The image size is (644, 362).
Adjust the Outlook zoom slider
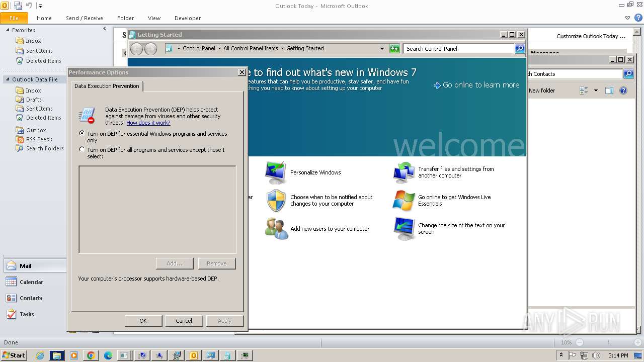608,342
